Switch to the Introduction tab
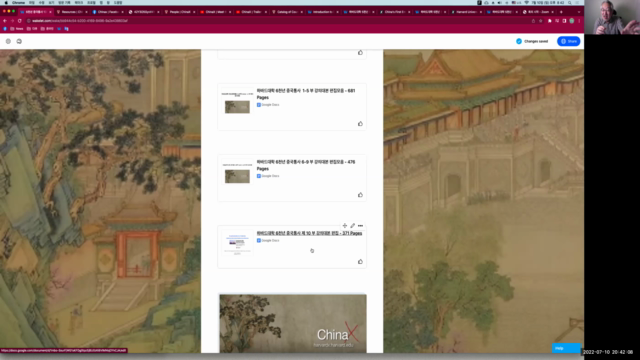Image resolution: width=640 pixels, height=360 pixels. pos(322,12)
